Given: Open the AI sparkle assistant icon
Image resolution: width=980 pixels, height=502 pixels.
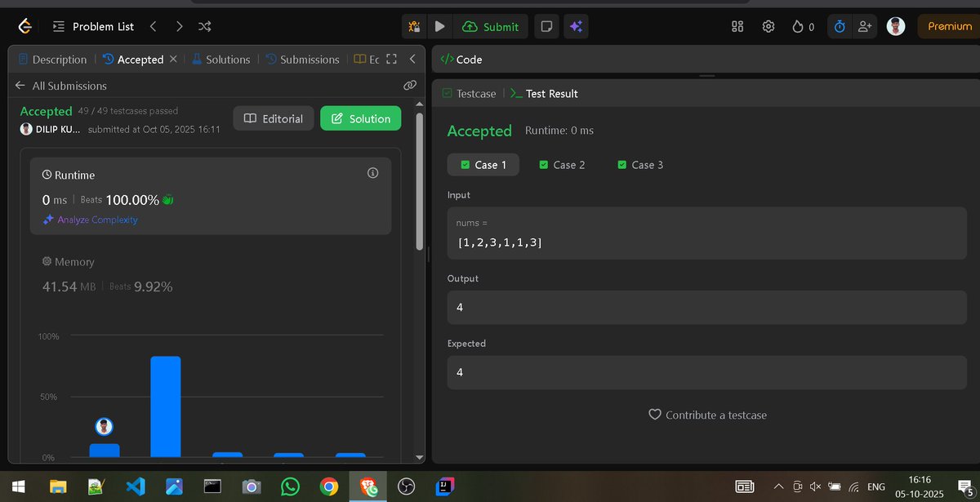Looking at the screenshot, I should (x=576, y=26).
